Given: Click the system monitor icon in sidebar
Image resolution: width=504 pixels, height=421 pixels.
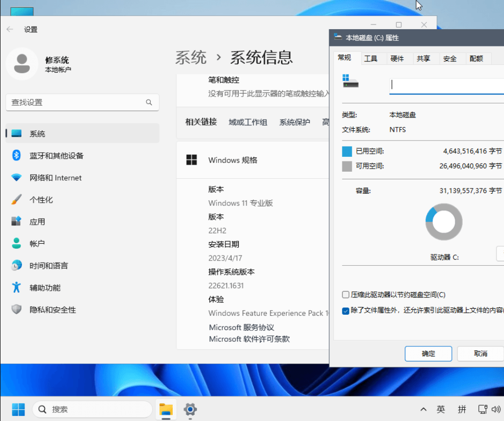Looking at the screenshot, I should (x=16, y=133).
